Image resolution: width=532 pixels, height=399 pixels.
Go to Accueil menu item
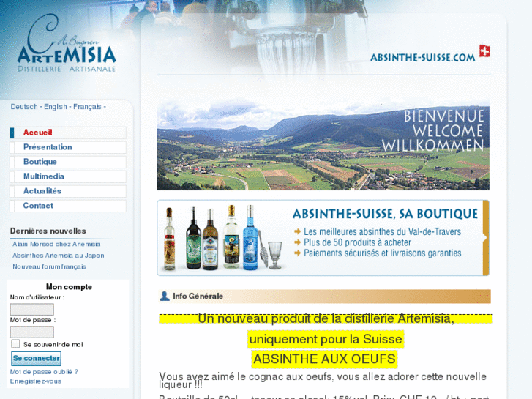(68, 133)
